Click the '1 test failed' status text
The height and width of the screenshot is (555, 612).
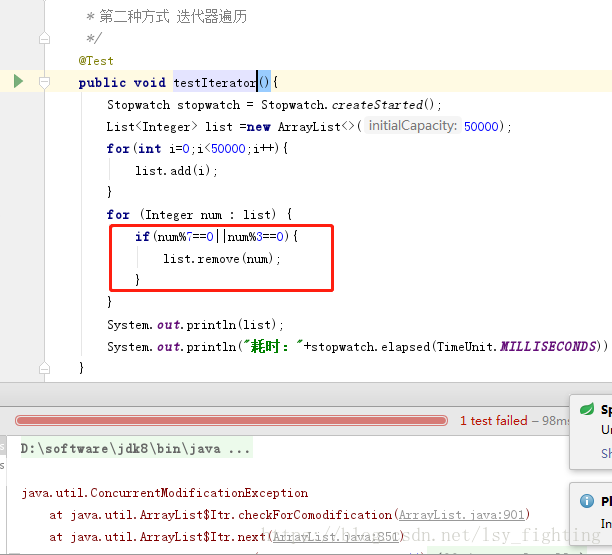(493, 420)
